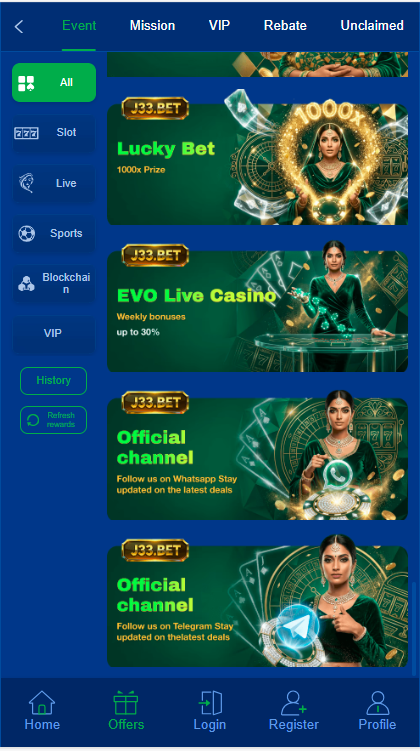420x751 pixels.
Task: Open the Rebate tab
Action: click(285, 25)
